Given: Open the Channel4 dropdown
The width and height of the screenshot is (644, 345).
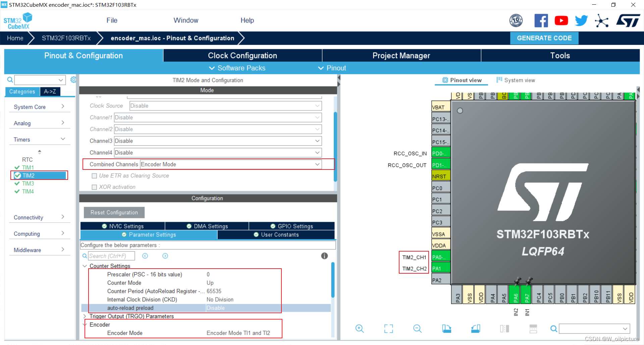Looking at the screenshot, I should 218,153.
